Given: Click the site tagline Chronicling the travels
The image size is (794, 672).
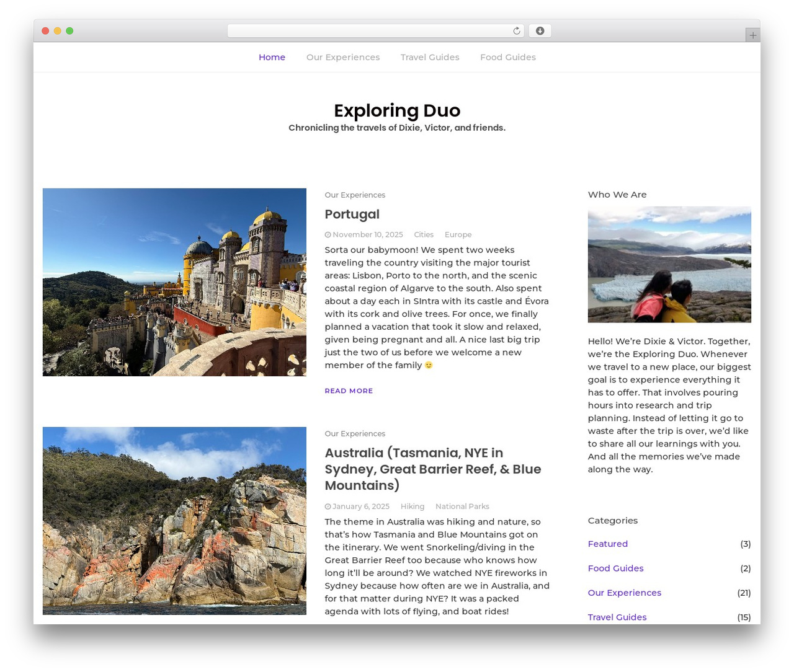Looking at the screenshot, I should (397, 128).
